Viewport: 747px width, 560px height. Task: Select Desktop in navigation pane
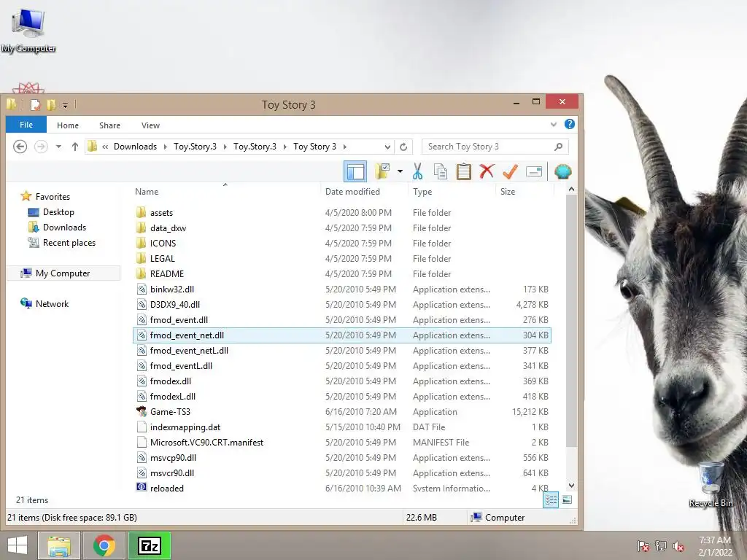[x=58, y=212]
